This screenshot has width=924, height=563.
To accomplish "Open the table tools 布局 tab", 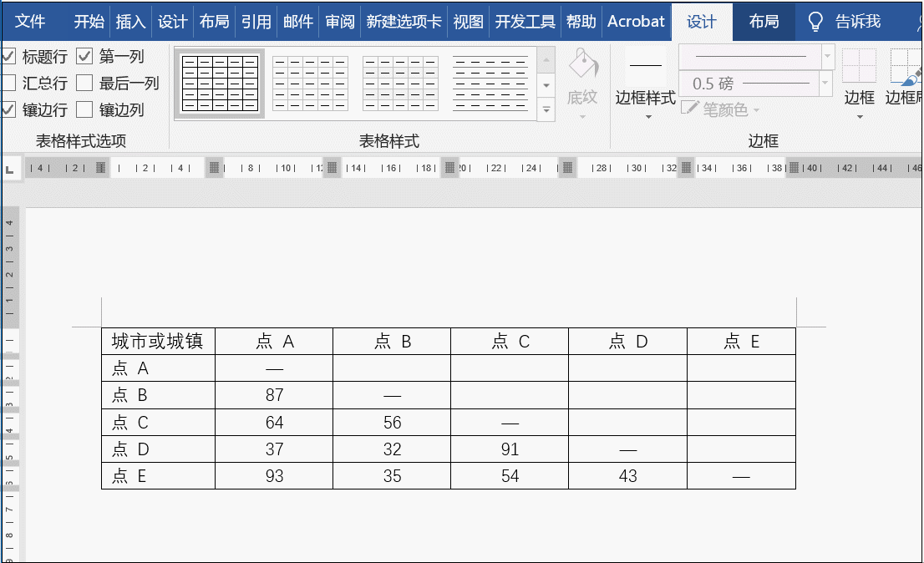I will [x=764, y=22].
